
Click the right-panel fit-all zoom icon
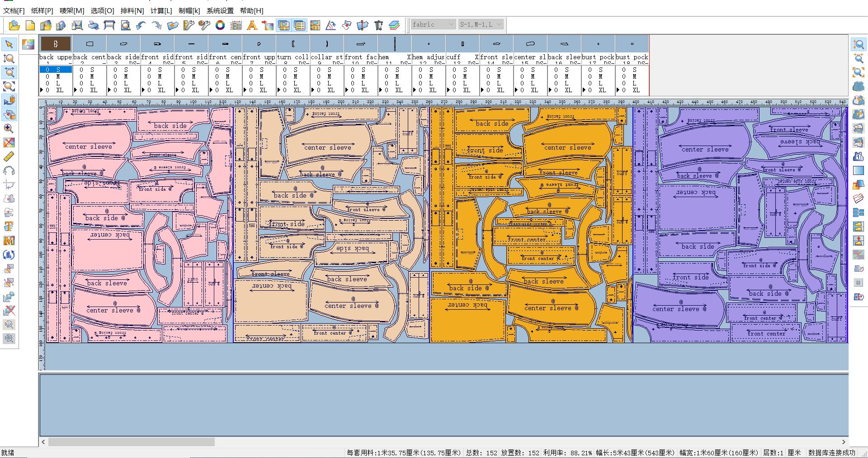[x=859, y=72]
